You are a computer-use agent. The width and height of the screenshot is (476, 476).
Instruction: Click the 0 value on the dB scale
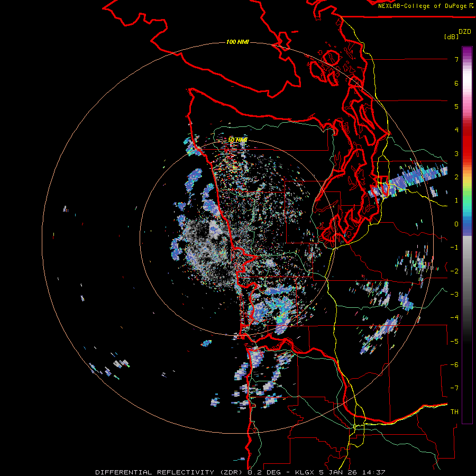[x=456, y=224]
